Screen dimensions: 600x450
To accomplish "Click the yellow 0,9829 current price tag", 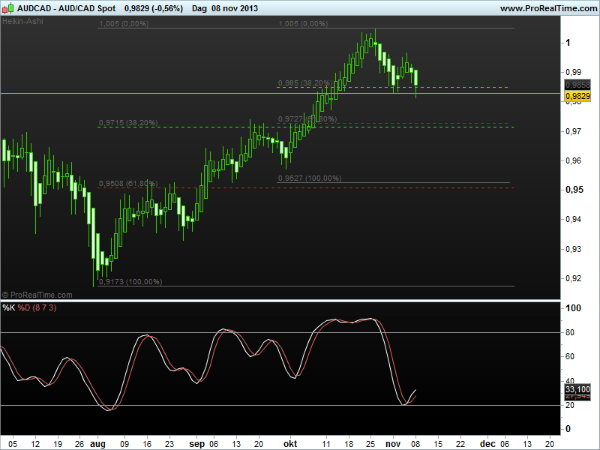I will coord(578,96).
